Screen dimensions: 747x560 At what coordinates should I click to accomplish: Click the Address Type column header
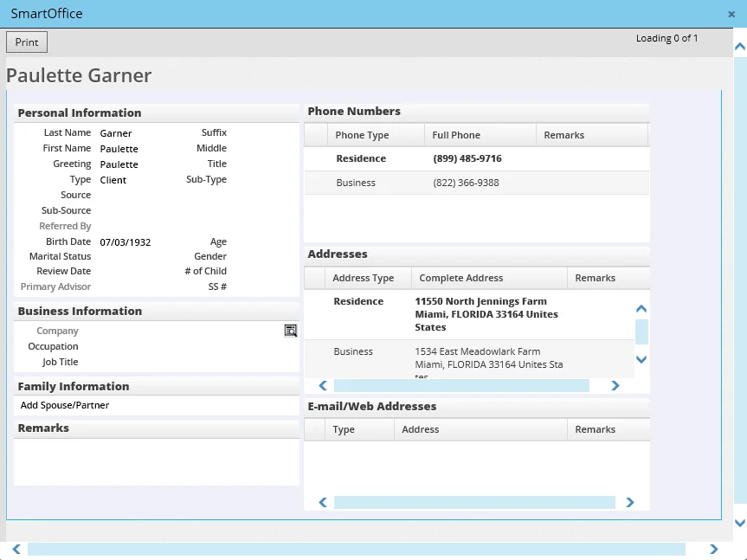click(363, 278)
